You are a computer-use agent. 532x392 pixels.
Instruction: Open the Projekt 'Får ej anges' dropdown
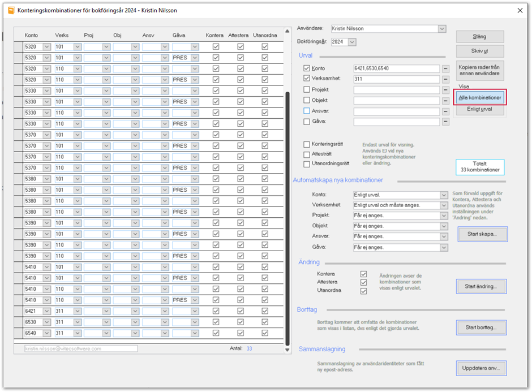tap(443, 216)
